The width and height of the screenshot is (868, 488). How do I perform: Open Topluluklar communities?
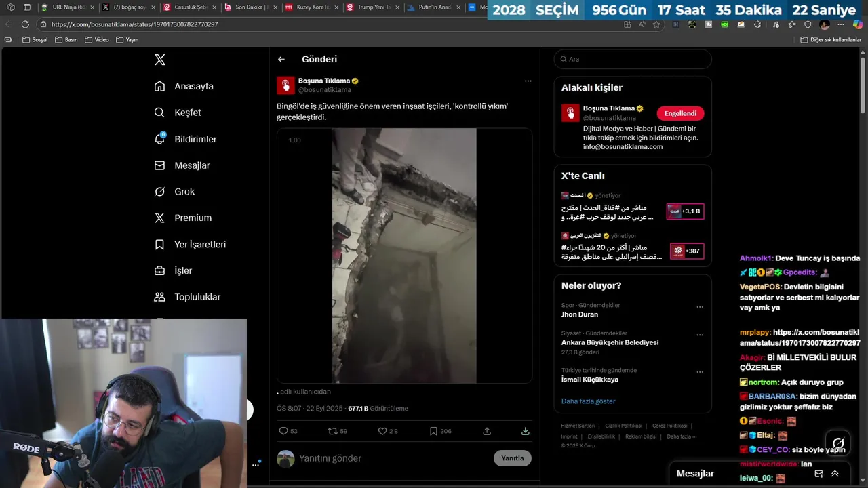pyautogui.click(x=187, y=297)
